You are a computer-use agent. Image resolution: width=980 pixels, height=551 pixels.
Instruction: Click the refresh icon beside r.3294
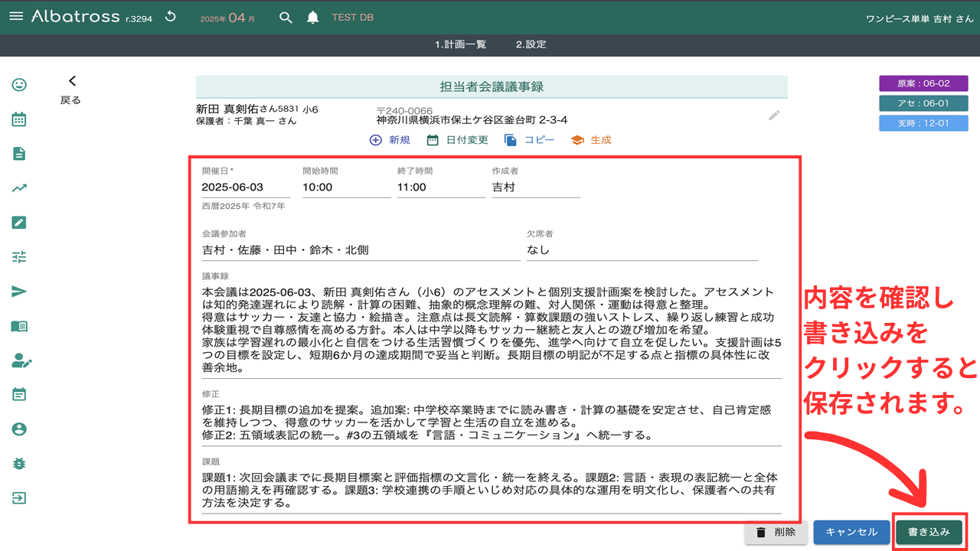click(171, 17)
